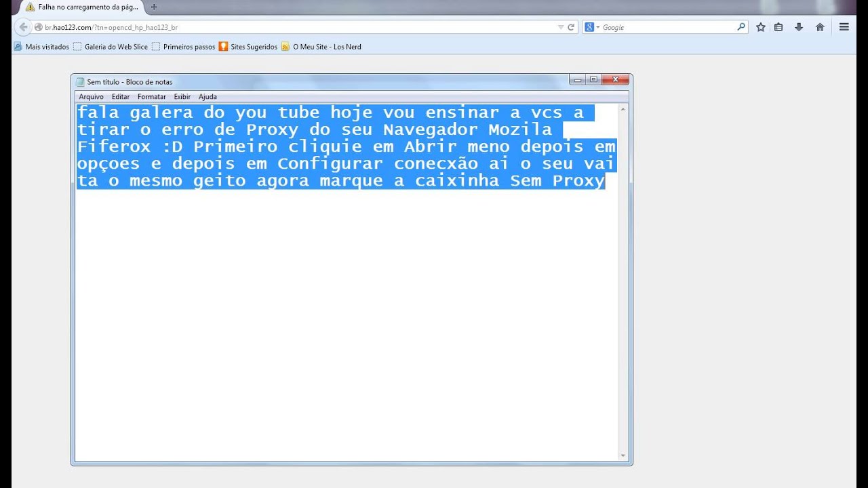Open the Google search engine selector dropdown
This screenshot has height=488, width=868.
(x=597, y=27)
